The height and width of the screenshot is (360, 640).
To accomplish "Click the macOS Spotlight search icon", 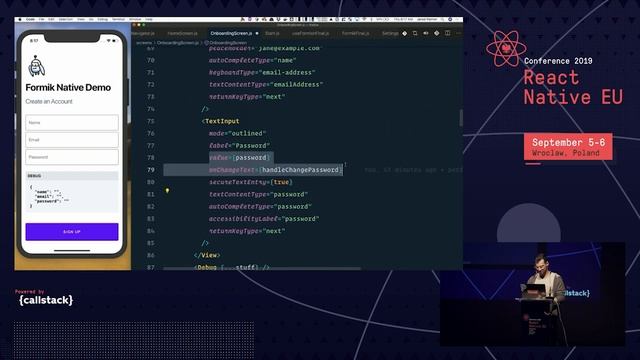I will [x=443, y=19].
